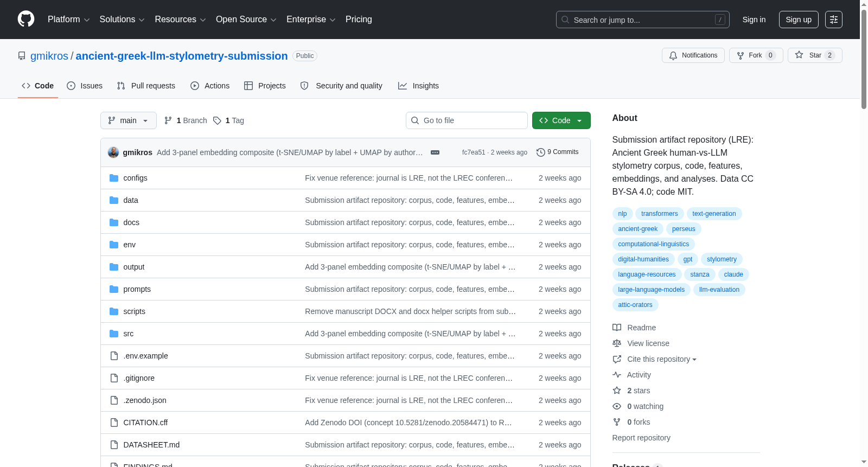Click the stylometry topic tag
Screen dimensions: 868x467
point(722,259)
